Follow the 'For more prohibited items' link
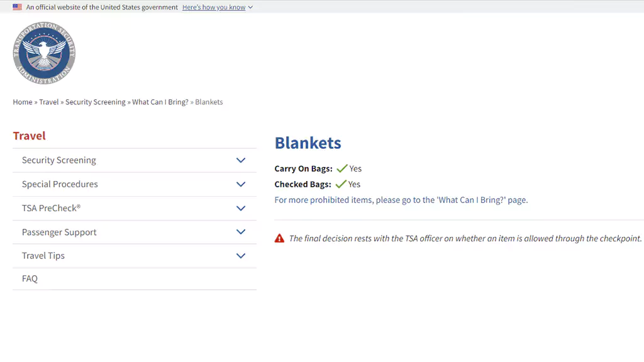Screen dimensions: 644x362 pyautogui.click(x=401, y=200)
